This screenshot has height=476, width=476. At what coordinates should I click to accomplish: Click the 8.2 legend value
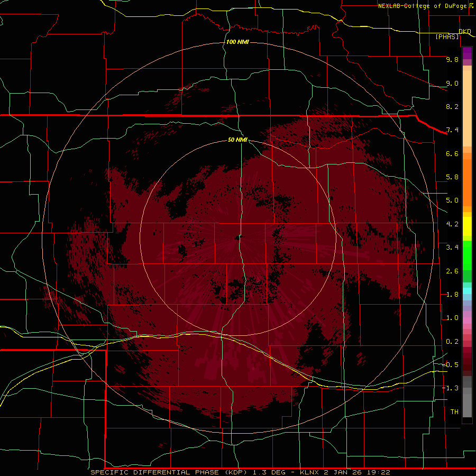(x=452, y=106)
